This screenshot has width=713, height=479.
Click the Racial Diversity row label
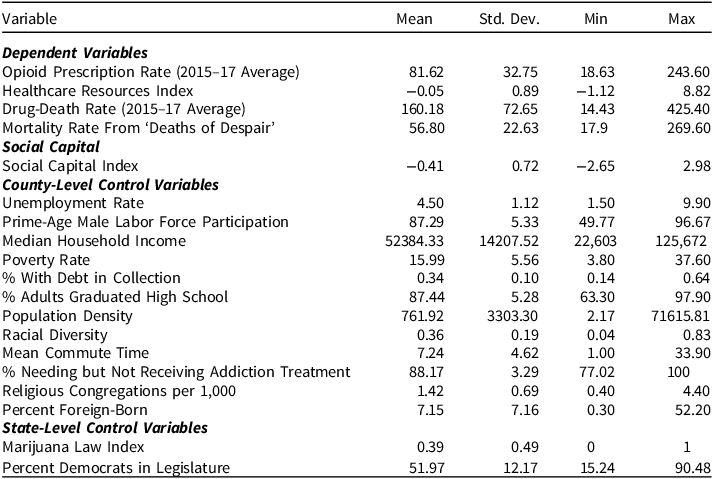(x=55, y=335)
